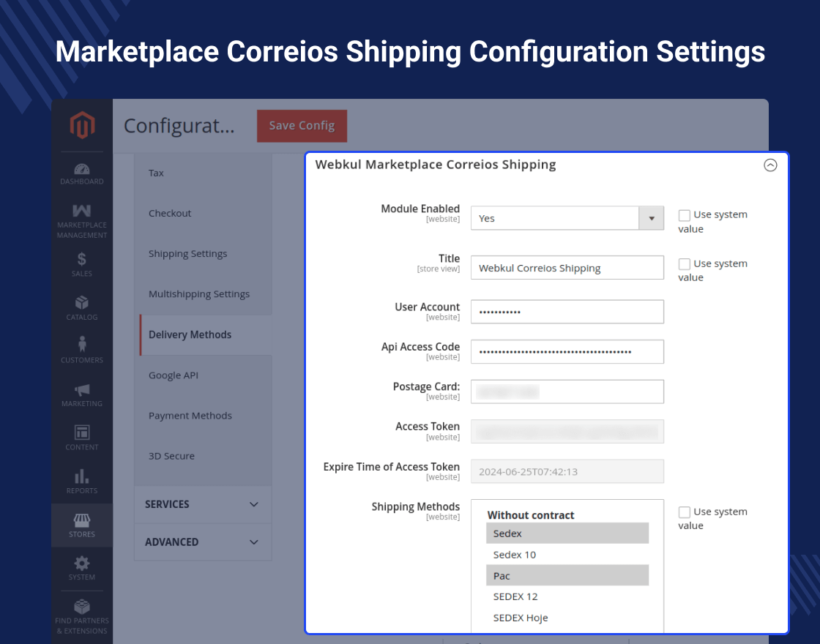Select Sedex 10 shipping method

point(567,555)
